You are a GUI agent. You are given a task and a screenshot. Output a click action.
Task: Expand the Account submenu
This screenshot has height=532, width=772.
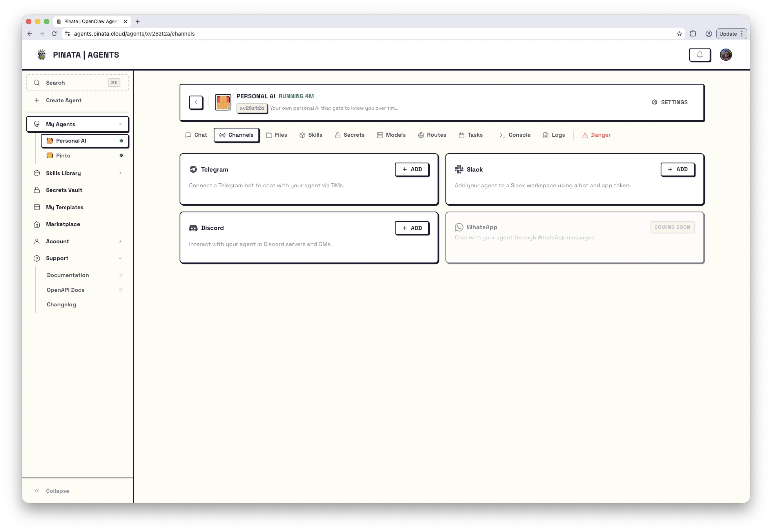[x=120, y=241]
